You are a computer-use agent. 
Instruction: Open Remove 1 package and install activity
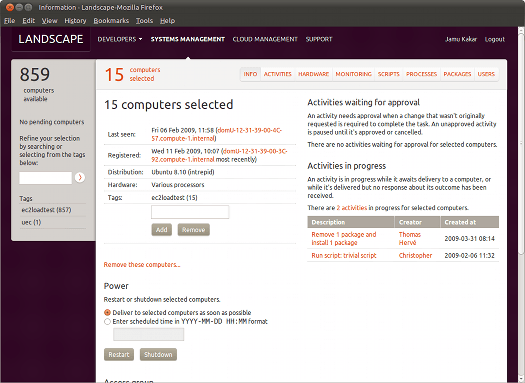click(x=344, y=238)
